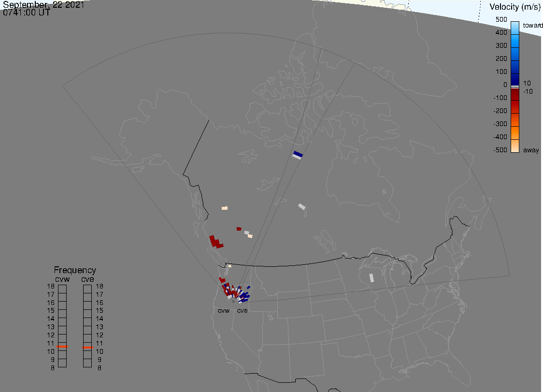This screenshot has width=543, height=392.
Task: Select the large dark red cluster near the British Columbia coast
Action: click(x=215, y=242)
